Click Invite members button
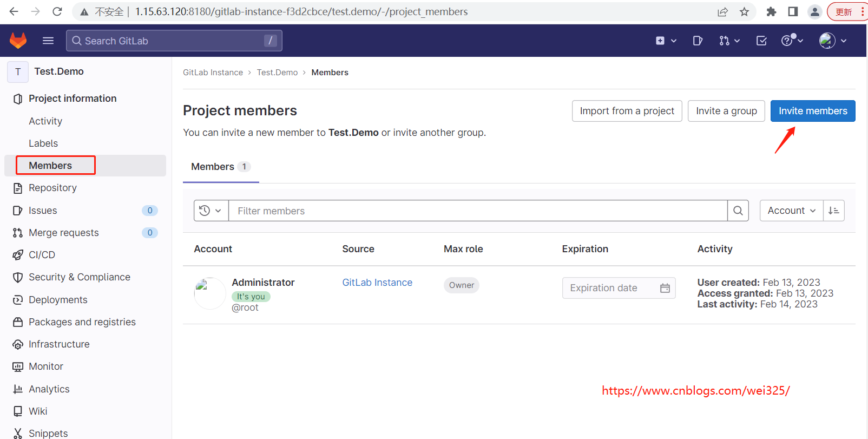This screenshot has height=439, width=868. click(x=813, y=111)
